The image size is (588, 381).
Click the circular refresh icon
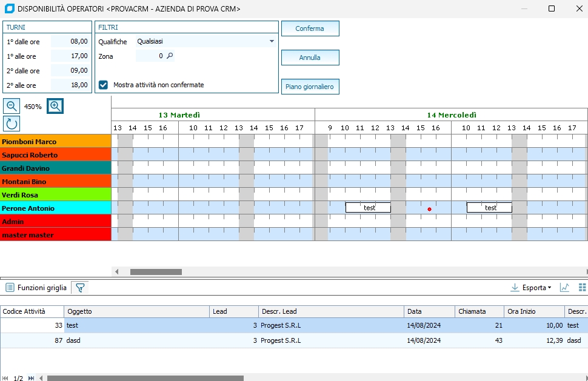(12, 123)
